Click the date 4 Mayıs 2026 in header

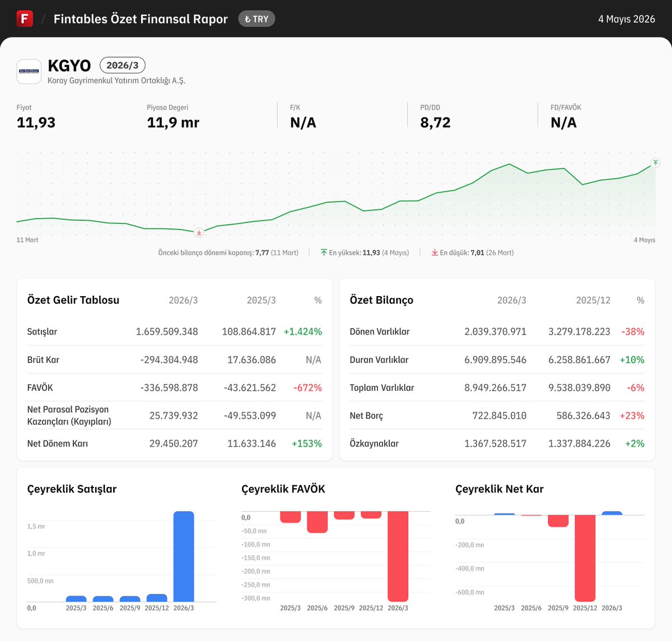[627, 19]
